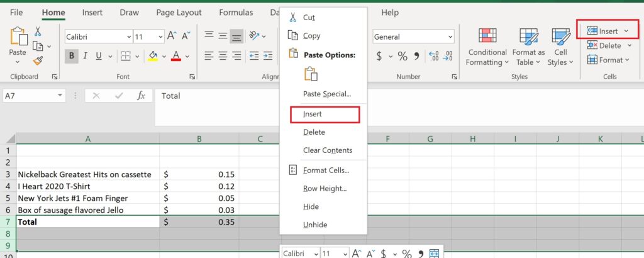
Task: Click Format in the Cells ribbon group
Action: [608, 60]
